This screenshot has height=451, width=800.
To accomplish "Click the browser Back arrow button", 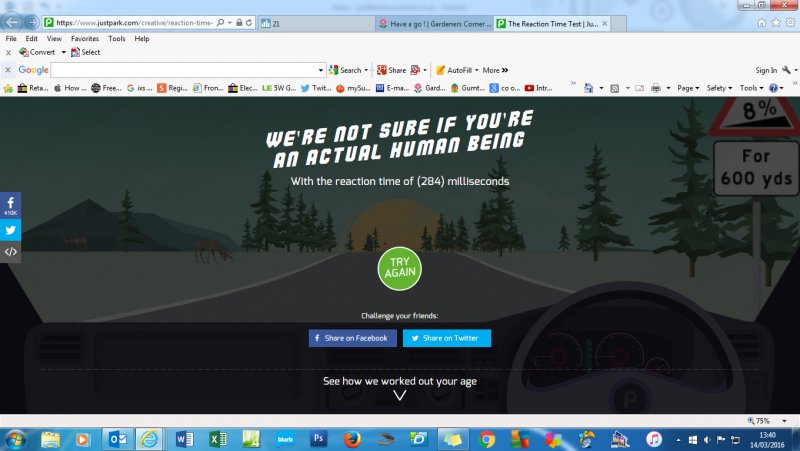I will click(x=12, y=21).
